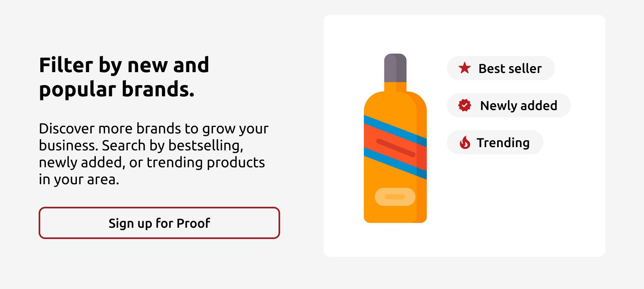Screen dimensions: 644x289
Task: Click the paragraph starting "Discover more brands"
Action: click(153, 154)
